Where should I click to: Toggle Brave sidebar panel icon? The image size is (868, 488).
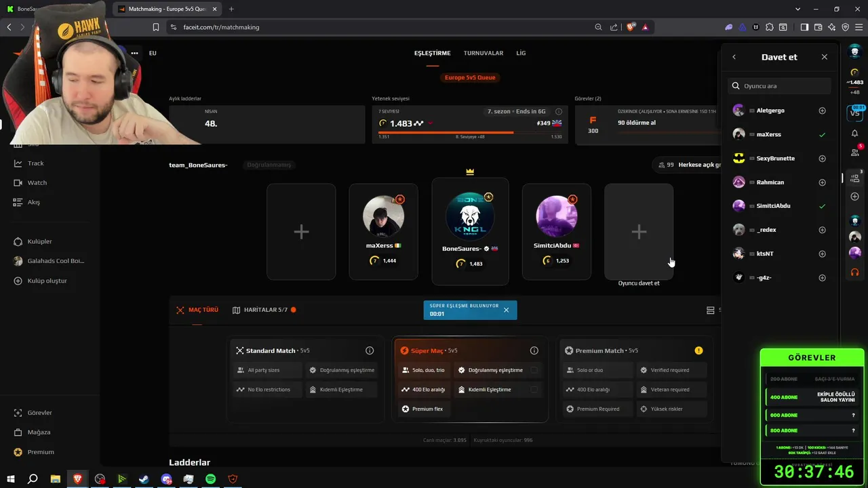pos(804,27)
